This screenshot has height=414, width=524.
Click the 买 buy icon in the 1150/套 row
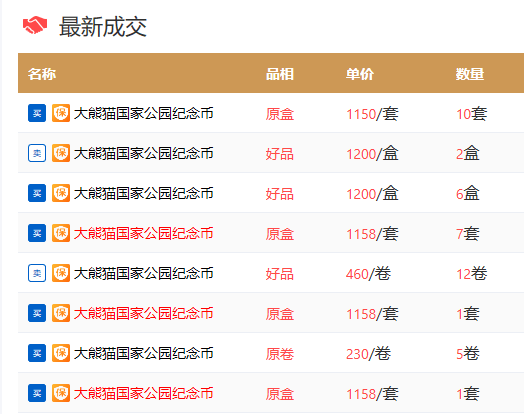[x=37, y=113]
